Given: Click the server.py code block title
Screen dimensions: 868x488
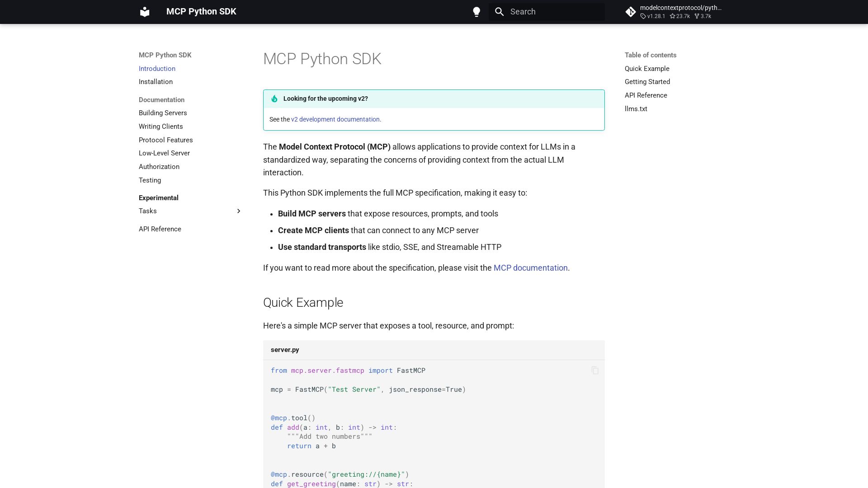Looking at the screenshot, I should tap(285, 350).
